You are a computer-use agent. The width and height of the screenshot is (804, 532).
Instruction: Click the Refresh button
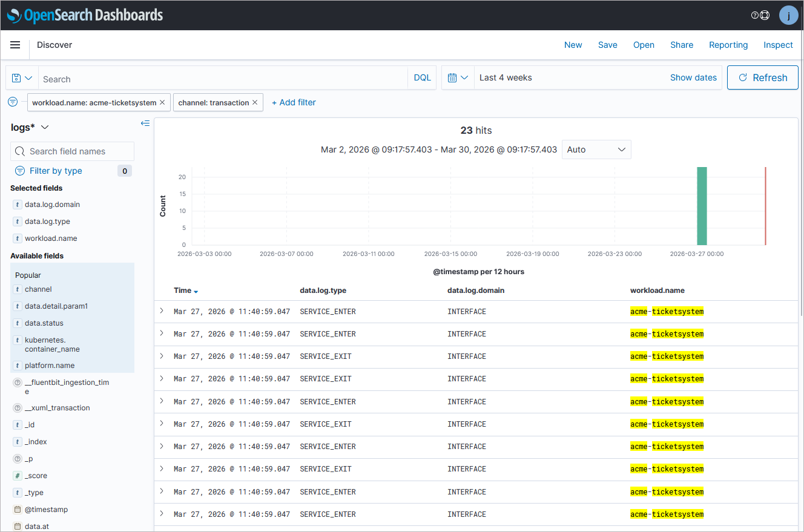[x=762, y=77]
